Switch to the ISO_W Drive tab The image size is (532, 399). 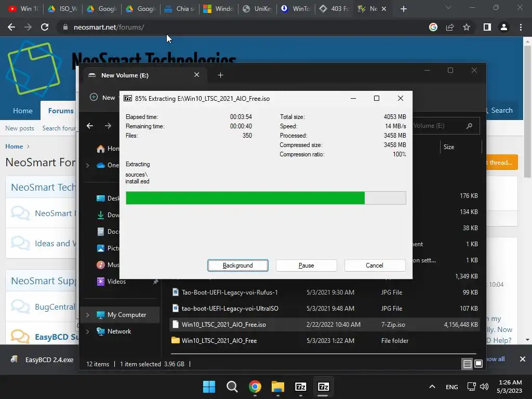pos(63,9)
